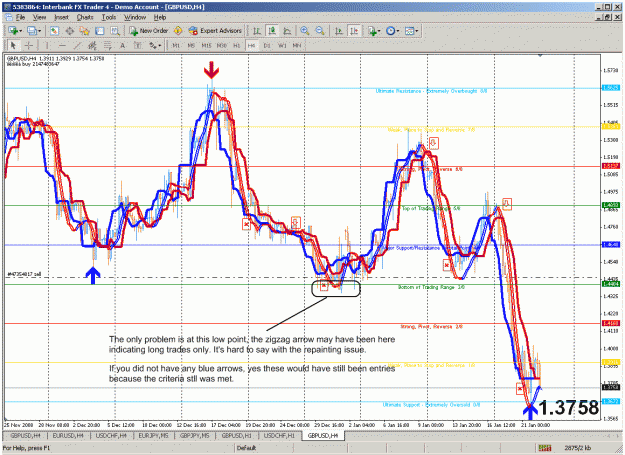Screen dimensions: 625x455
Task: Open the Insert menu
Action: click(x=61, y=17)
